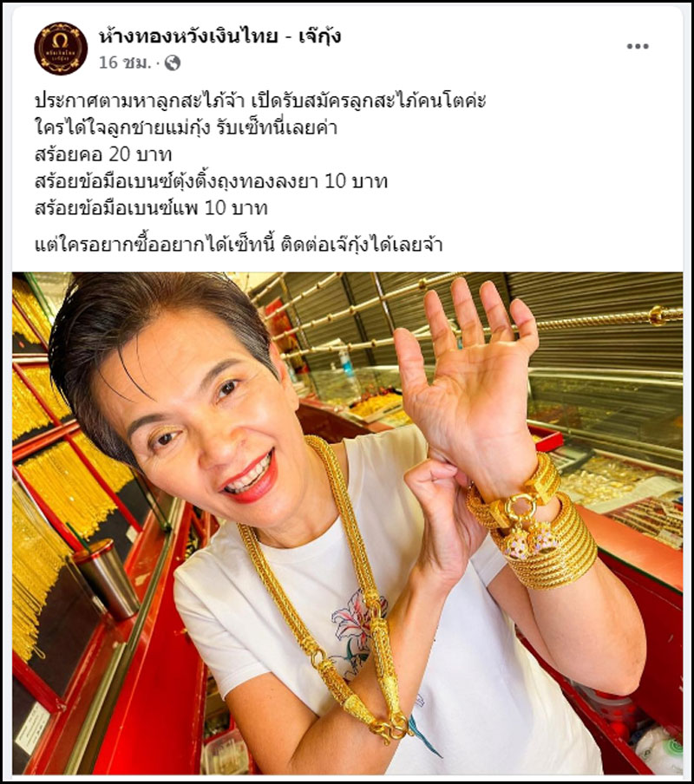Click the 16 ชม. post timestamp
Viewport: 694px width, 784px height.
125,63
